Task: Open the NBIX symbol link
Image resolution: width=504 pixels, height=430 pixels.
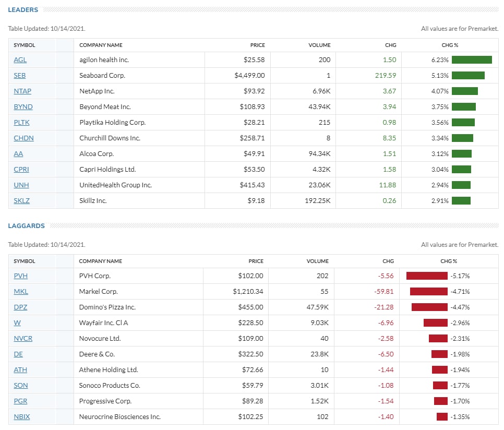Action: [21, 417]
